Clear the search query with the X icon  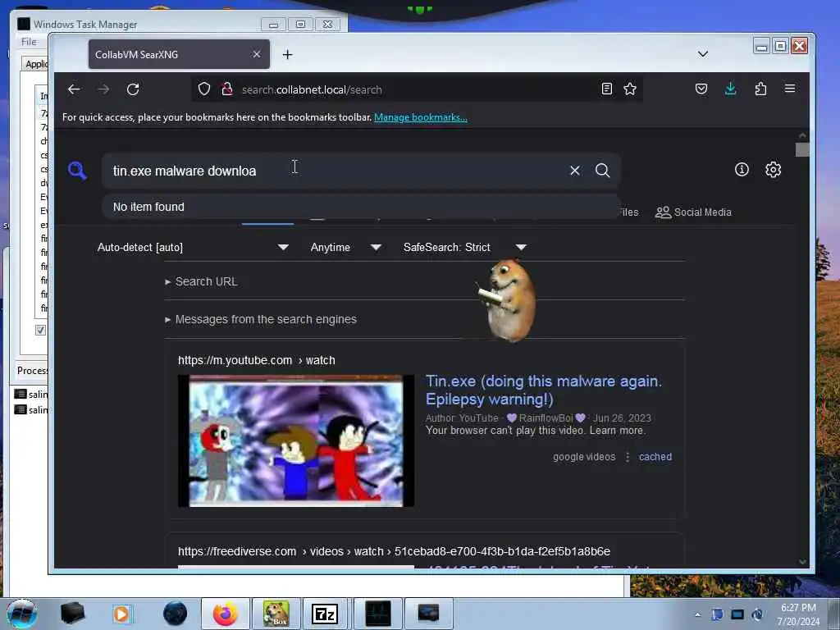click(x=575, y=171)
